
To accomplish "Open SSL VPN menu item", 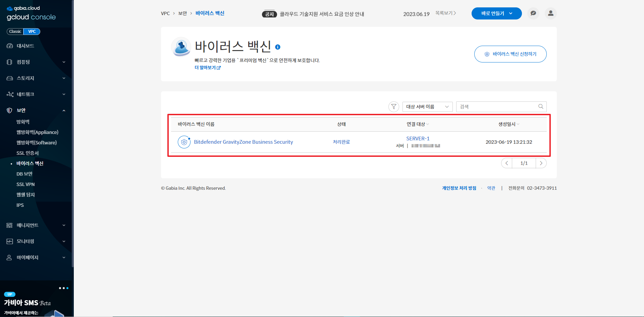I will [x=25, y=184].
